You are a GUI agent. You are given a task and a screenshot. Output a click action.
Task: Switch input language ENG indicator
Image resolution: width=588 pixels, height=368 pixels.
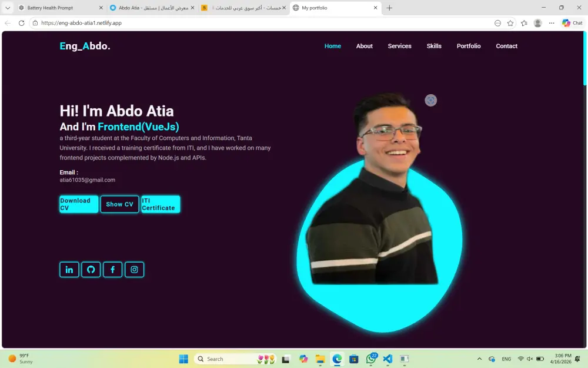pyautogui.click(x=506, y=359)
